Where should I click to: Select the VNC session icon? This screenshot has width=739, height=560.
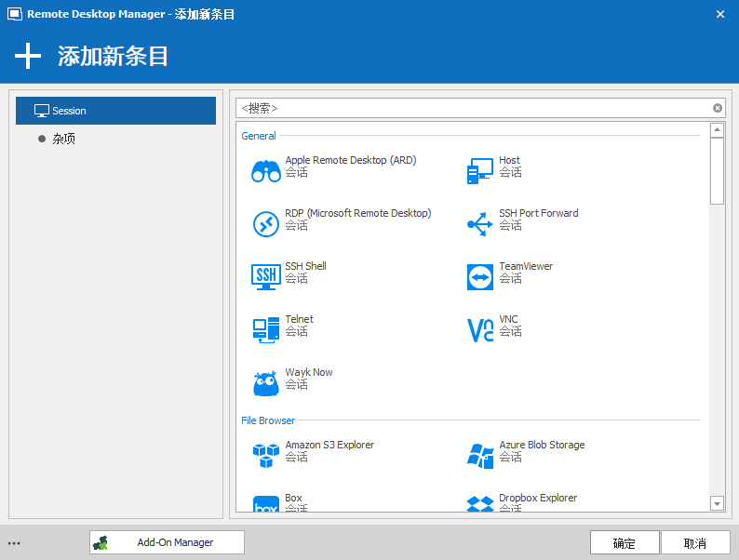point(479,329)
